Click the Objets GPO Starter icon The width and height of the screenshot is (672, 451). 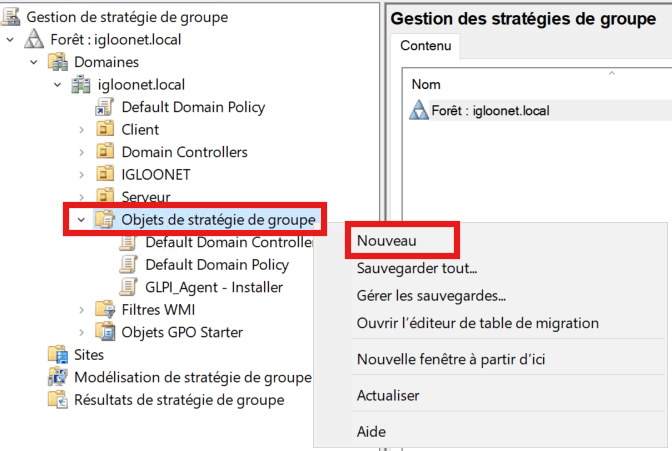105,332
